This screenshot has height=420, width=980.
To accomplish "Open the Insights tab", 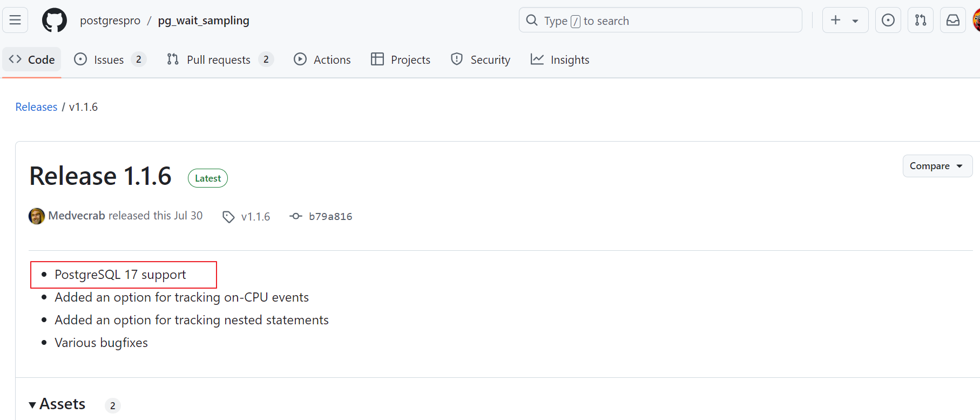I will click(560, 59).
